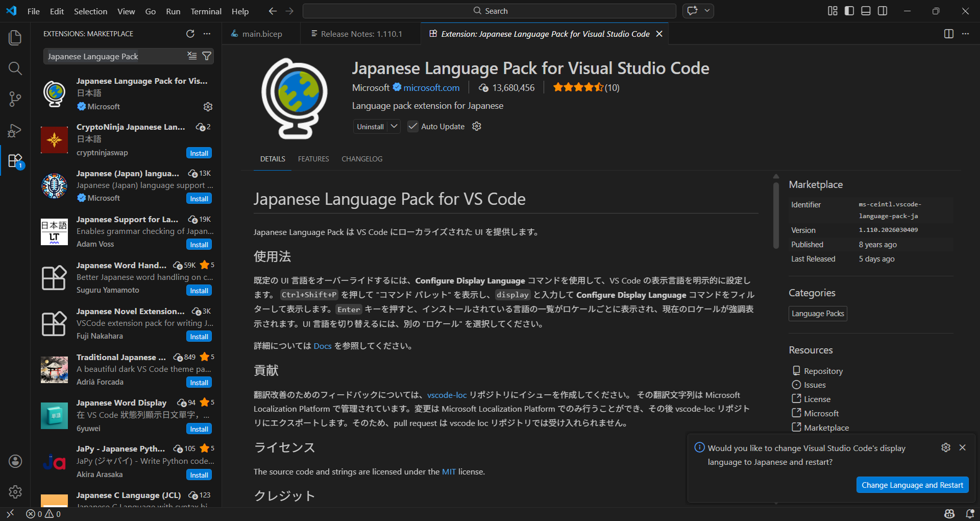Close the Japanese Language Pack extension tab
The image size is (980, 521).
point(659,34)
